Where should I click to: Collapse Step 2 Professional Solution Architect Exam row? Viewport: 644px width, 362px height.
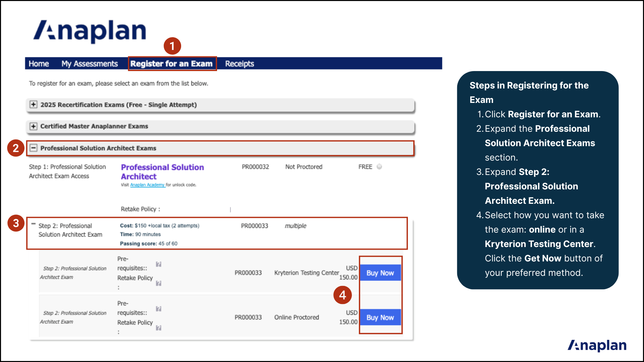pyautogui.click(x=33, y=224)
